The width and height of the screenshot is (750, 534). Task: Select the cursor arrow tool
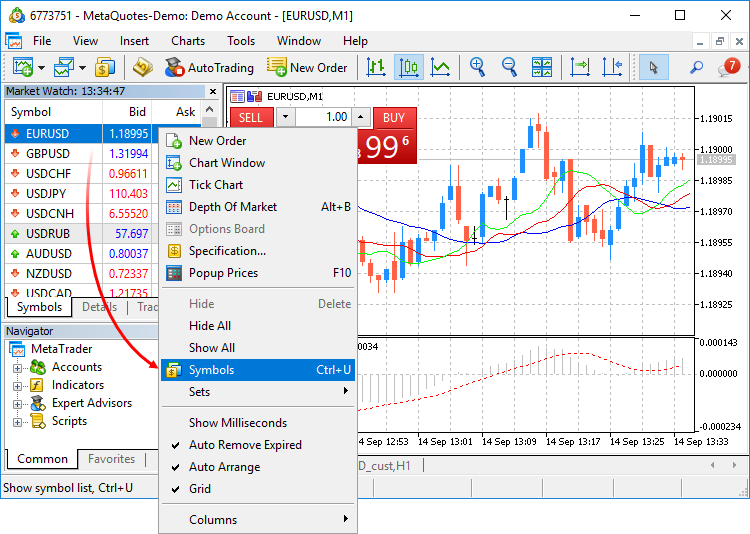point(653,67)
